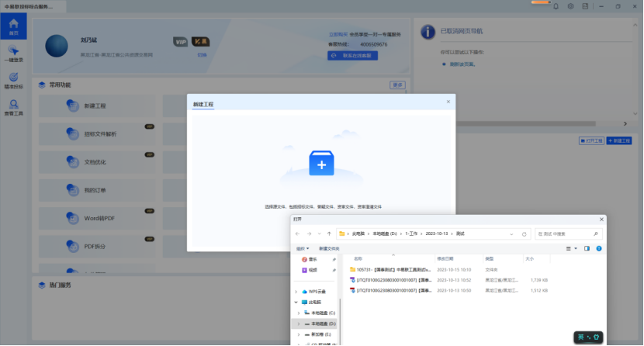Expand the WPS云盘 tree node
The width and height of the screenshot is (644, 346).
[296, 292]
